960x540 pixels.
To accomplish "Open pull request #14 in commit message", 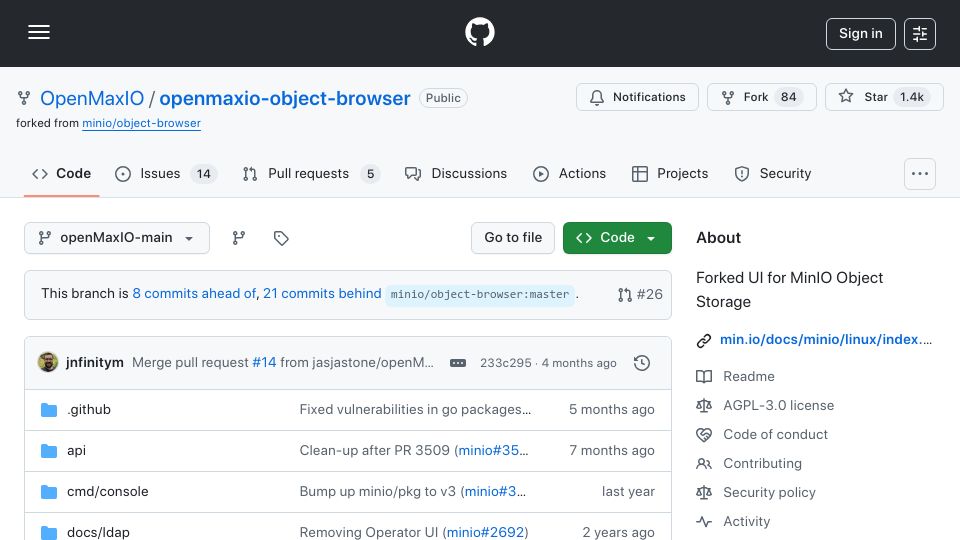I will coord(264,362).
